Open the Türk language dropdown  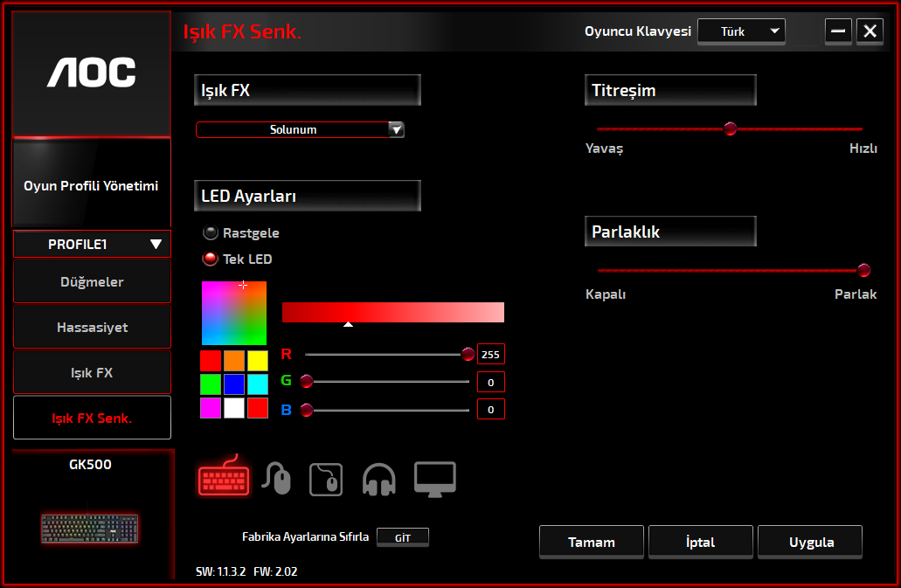pos(741,31)
